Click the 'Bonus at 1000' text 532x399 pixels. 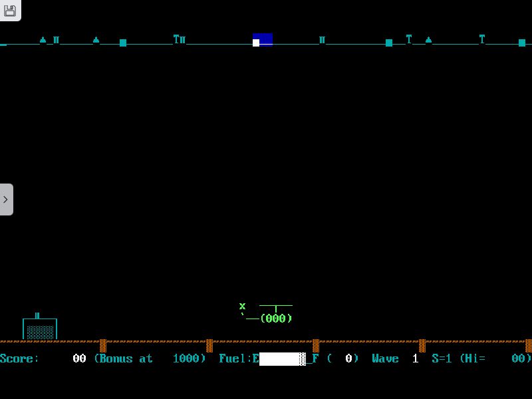[x=150, y=359]
